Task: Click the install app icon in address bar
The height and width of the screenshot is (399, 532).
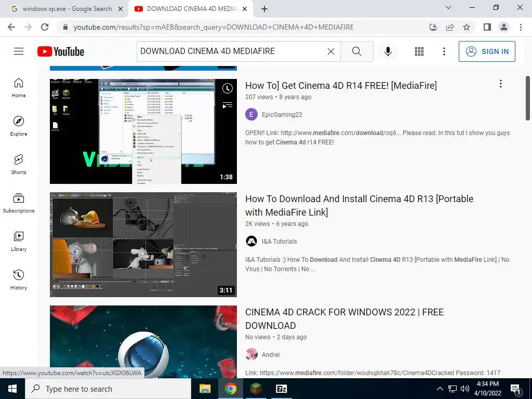Action: 433,27
